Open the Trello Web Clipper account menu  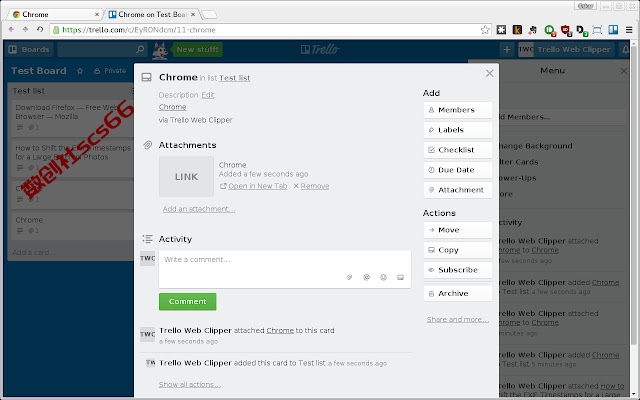click(566, 49)
